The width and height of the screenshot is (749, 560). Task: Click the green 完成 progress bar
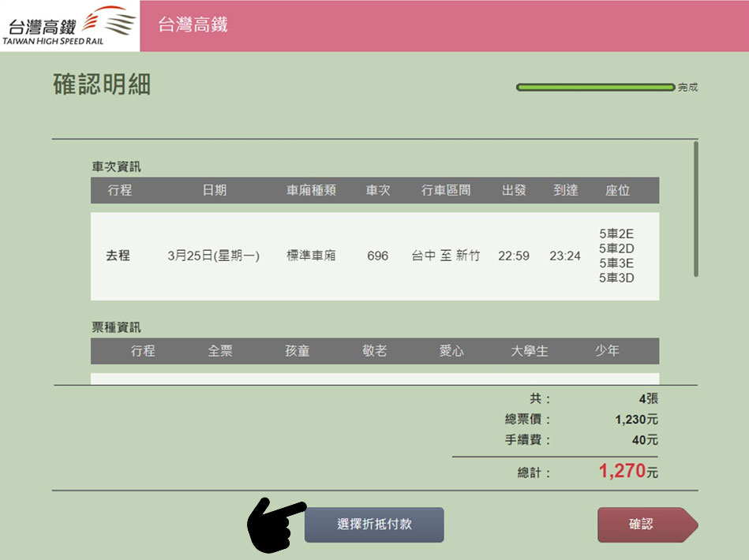coord(595,88)
